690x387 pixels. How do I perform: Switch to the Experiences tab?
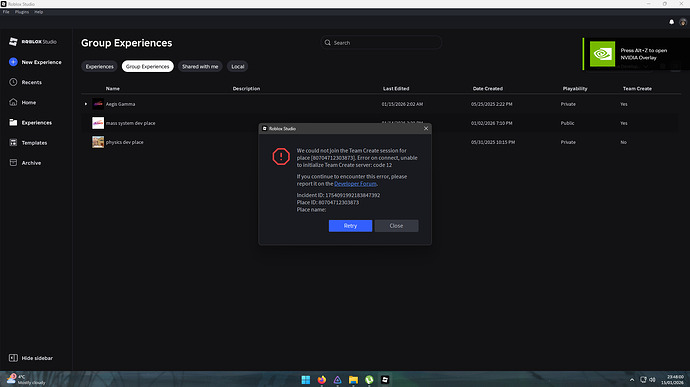tap(99, 66)
